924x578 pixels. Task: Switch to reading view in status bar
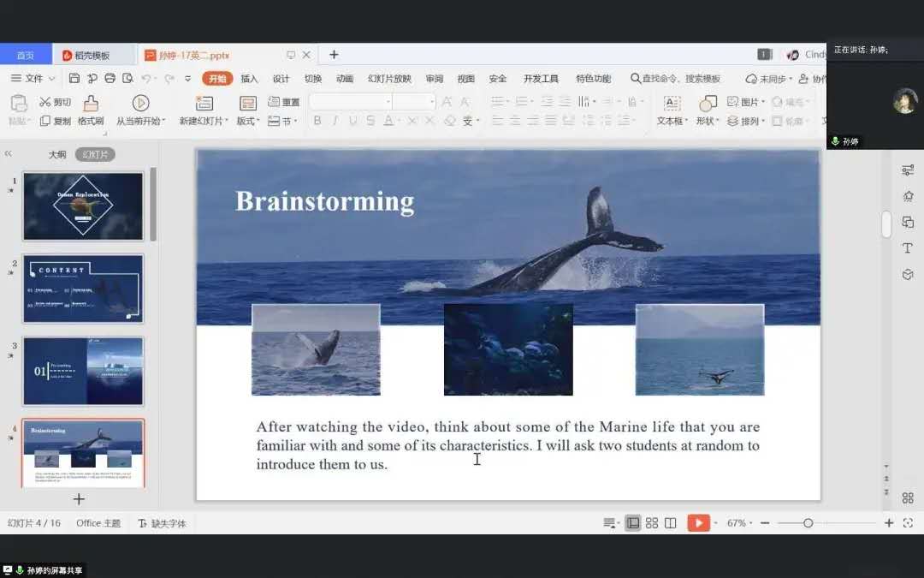[671, 523]
